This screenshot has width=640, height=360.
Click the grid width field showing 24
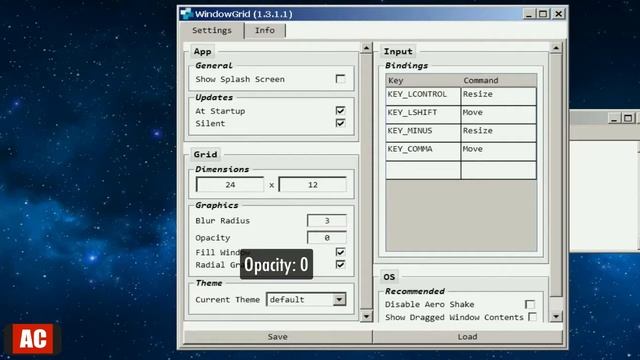coord(230,184)
